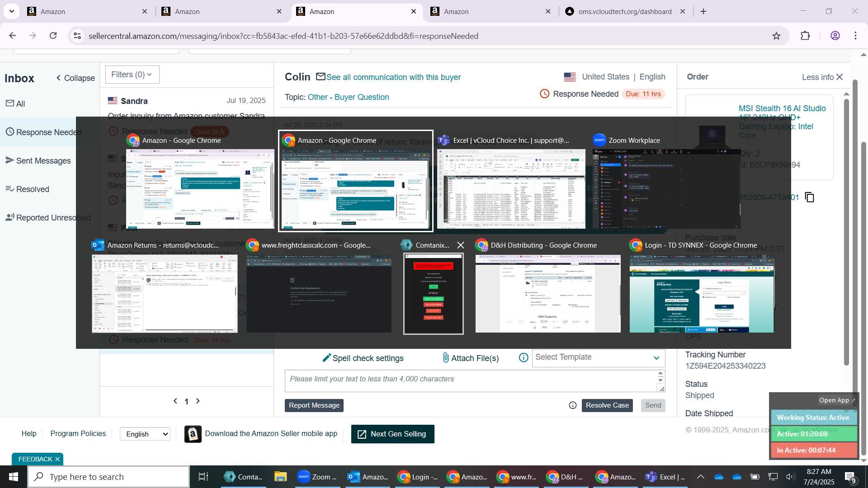Open the Program Policies link
The height and width of the screenshot is (488, 868).
[78, 433]
